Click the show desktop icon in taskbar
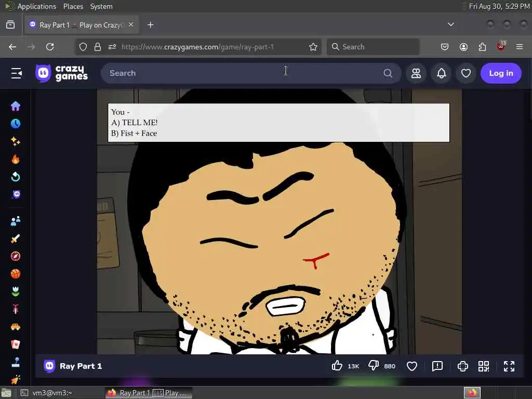This screenshot has height=399, width=532. [x=6, y=393]
